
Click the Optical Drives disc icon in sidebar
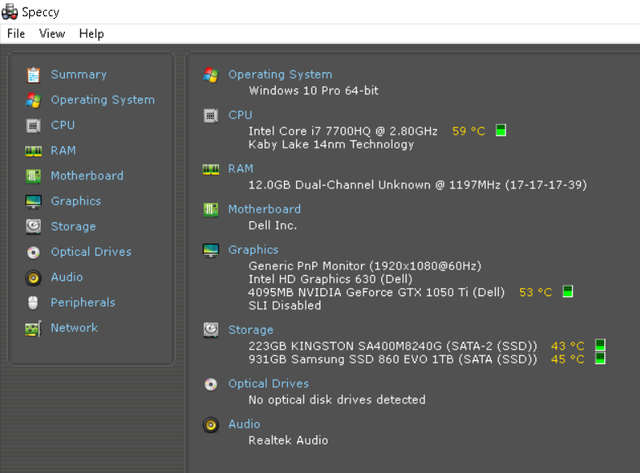coord(33,252)
